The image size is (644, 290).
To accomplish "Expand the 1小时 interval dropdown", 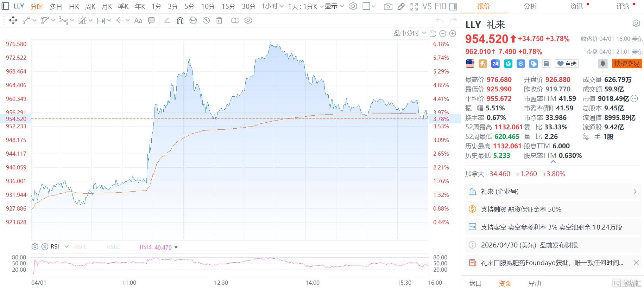I will [272, 6].
